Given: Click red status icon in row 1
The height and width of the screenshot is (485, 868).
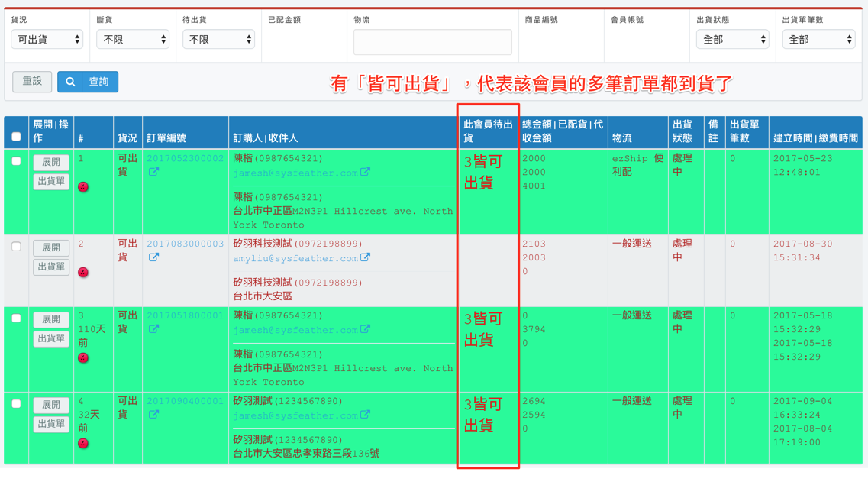Looking at the screenshot, I should tap(83, 187).
